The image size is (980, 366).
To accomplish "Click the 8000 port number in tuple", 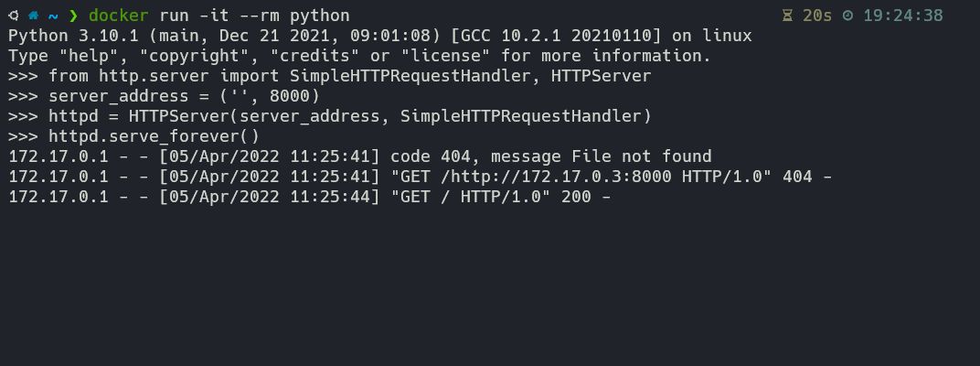I will 290,96.
